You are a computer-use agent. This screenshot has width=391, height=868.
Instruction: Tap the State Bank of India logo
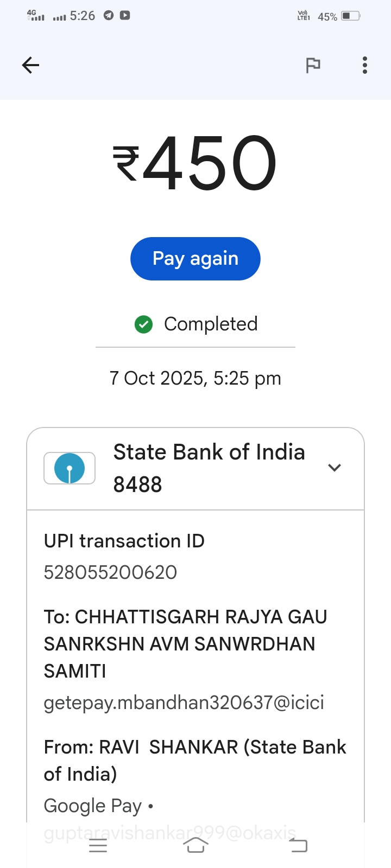click(x=70, y=468)
